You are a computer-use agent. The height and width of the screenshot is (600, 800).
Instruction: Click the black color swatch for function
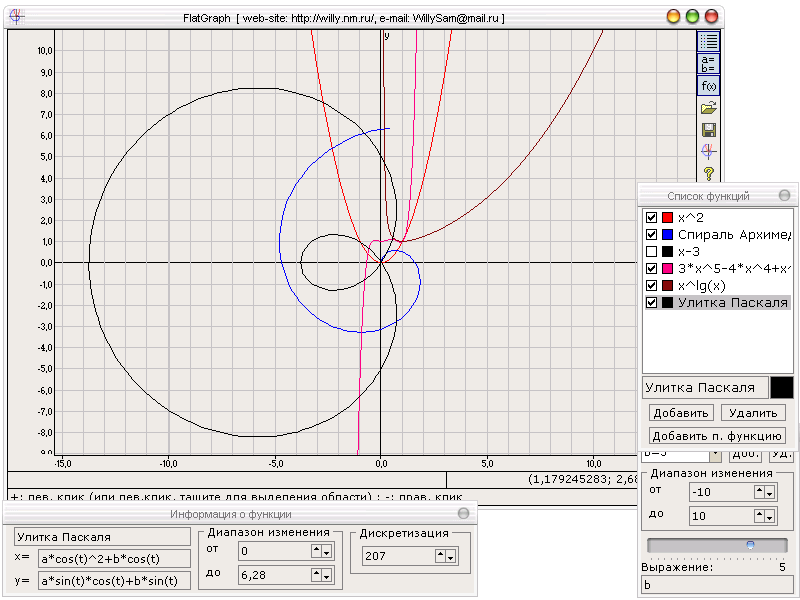(x=781, y=387)
